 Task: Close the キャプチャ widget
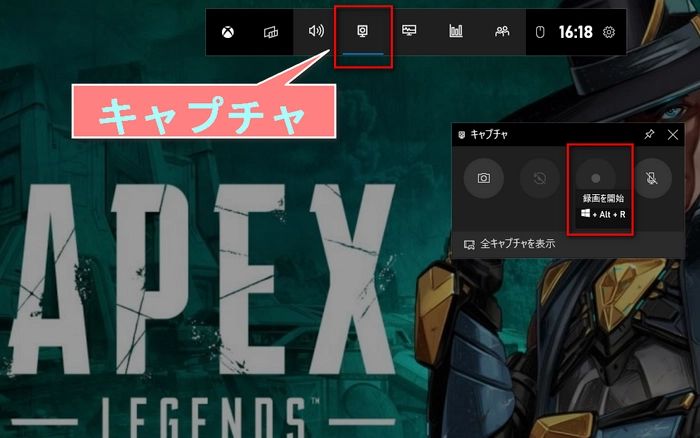(x=673, y=134)
